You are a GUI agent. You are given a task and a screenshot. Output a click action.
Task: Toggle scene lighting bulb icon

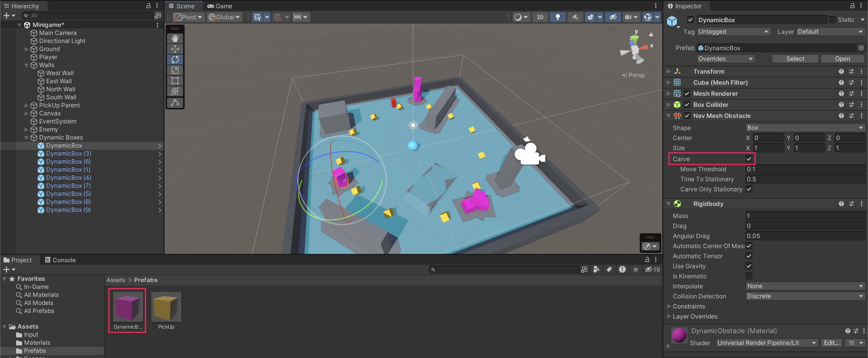coord(557,17)
